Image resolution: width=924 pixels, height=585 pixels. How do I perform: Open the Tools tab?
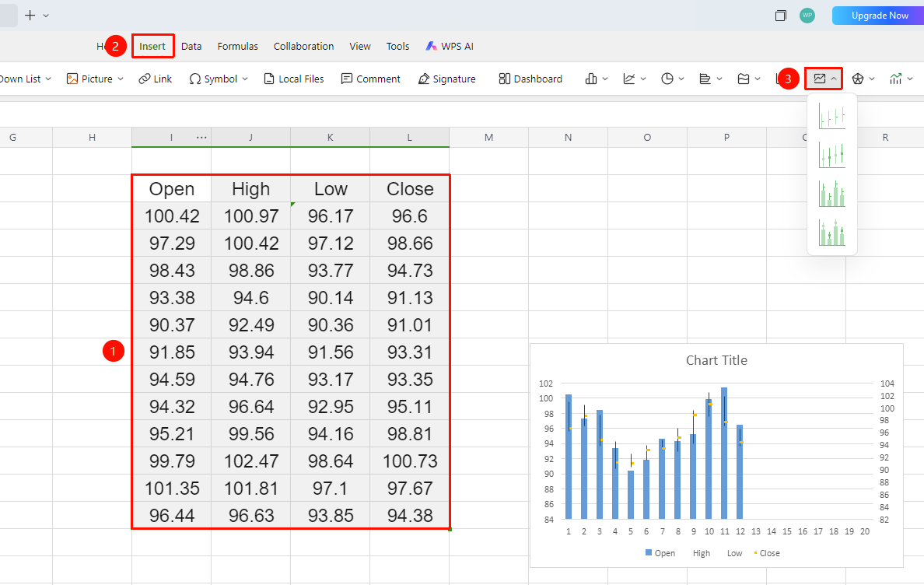click(x=397, y=46)
